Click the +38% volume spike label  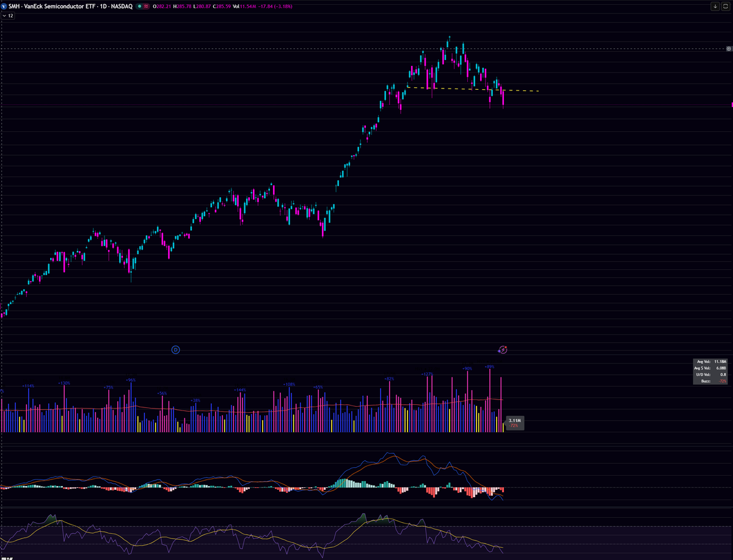click(195, 401)
